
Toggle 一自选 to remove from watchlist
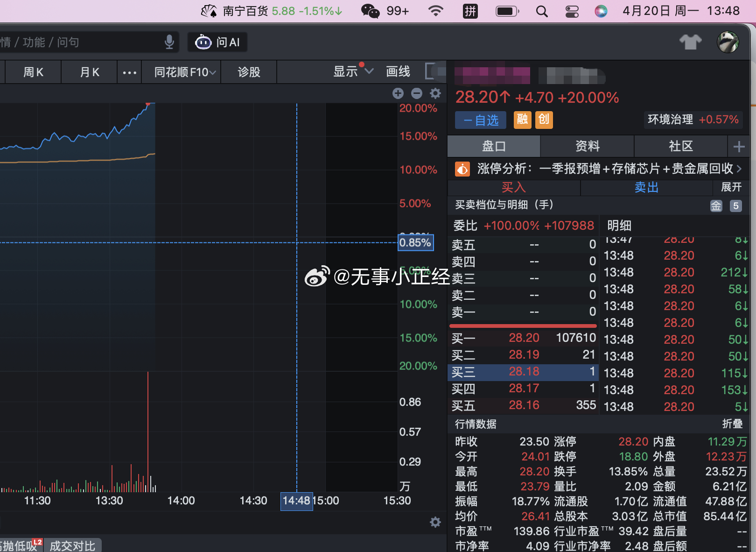(x=480, y=120)
